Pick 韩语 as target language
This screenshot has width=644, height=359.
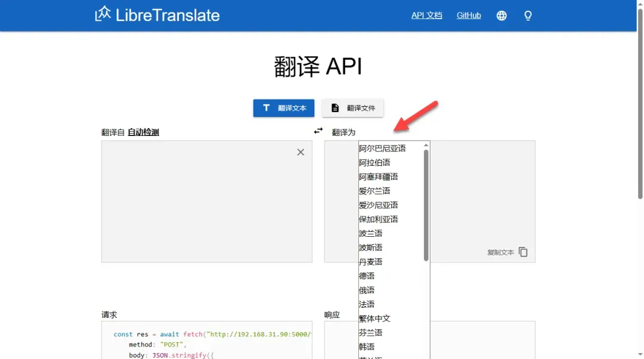click(367, 347)
